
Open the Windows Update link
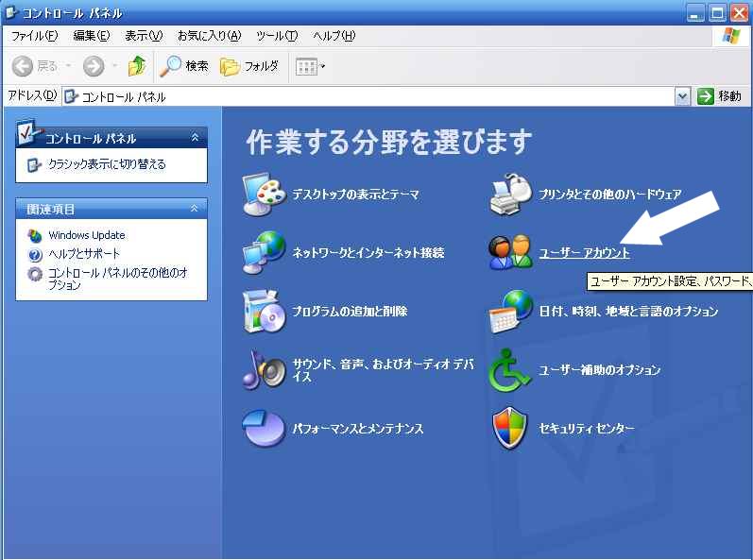click(x=86, y=235)
